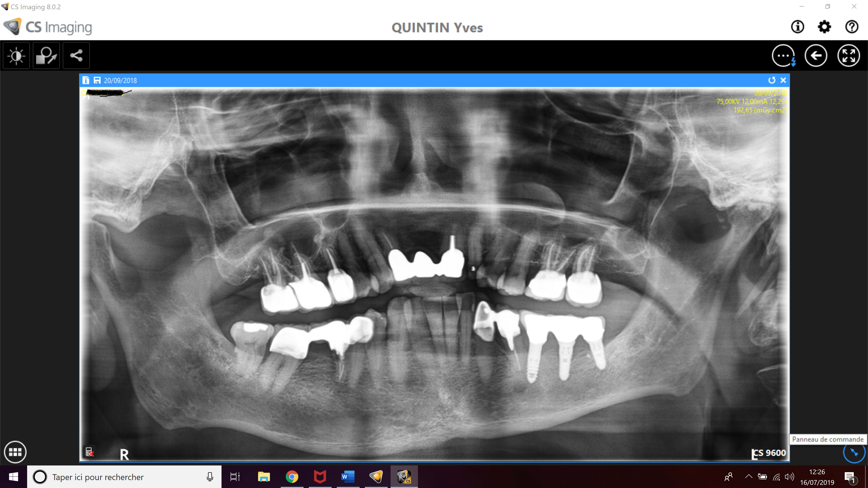Open the settings gear
Viewport: 868px width, 488px height.
tap(824, 27)
